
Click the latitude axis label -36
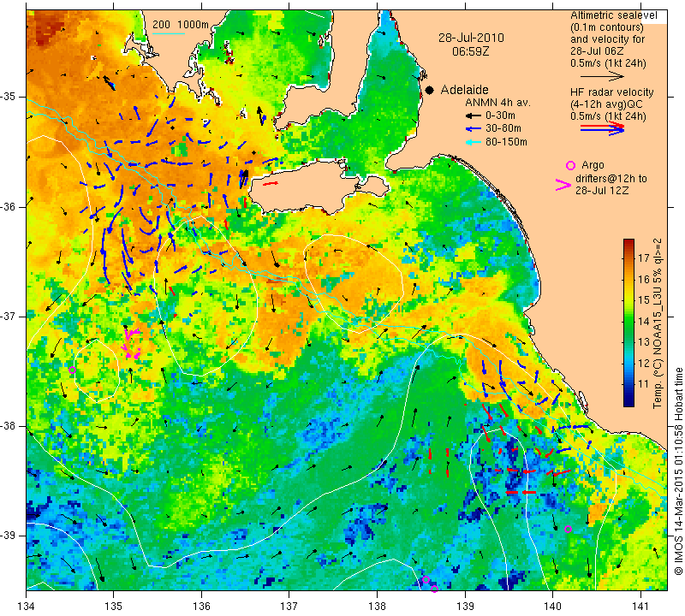(x=9, y=206)
